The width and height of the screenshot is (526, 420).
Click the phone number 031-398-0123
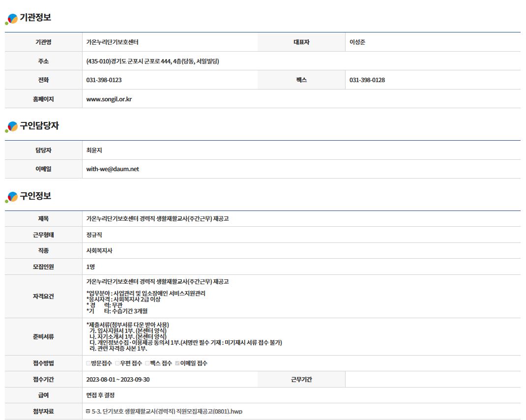104,80
